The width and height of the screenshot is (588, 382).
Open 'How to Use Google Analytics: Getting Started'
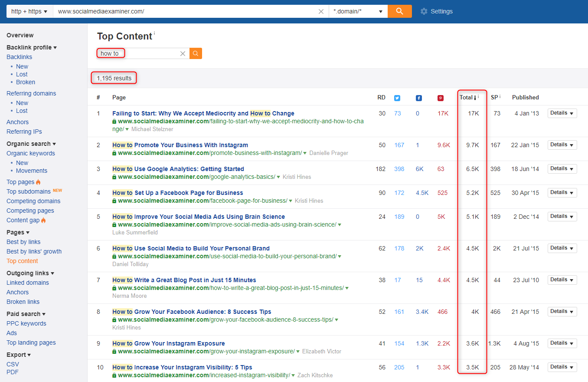(x=178, y=169)
